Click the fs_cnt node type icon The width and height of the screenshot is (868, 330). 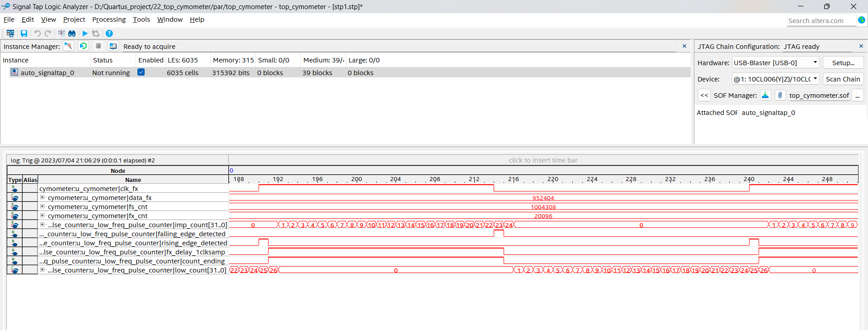(14, 207)
